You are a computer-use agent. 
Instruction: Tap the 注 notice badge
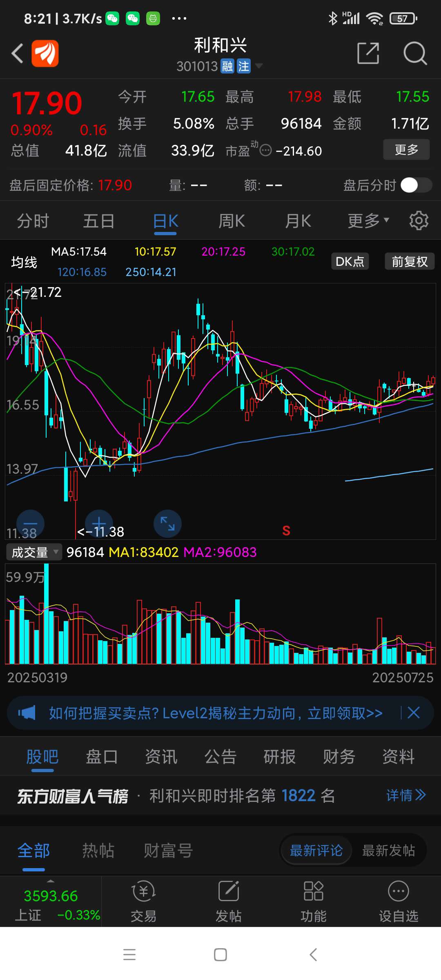point(244,66)
